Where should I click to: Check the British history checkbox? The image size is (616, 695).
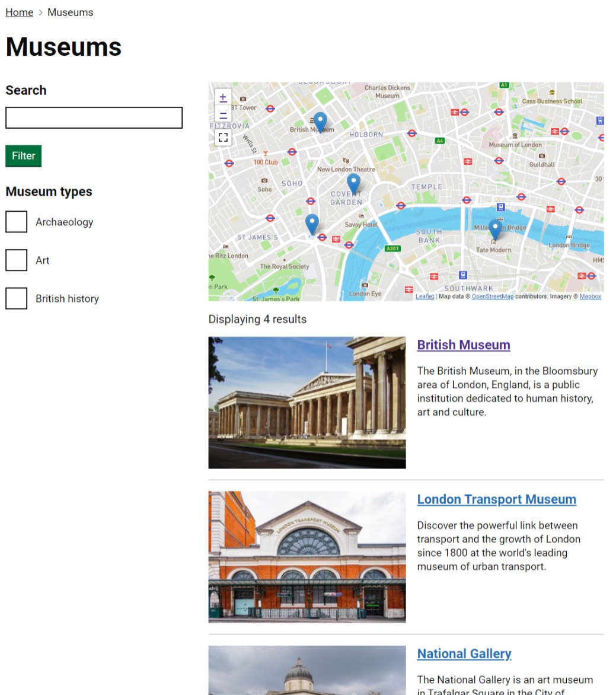pos(17,298)
